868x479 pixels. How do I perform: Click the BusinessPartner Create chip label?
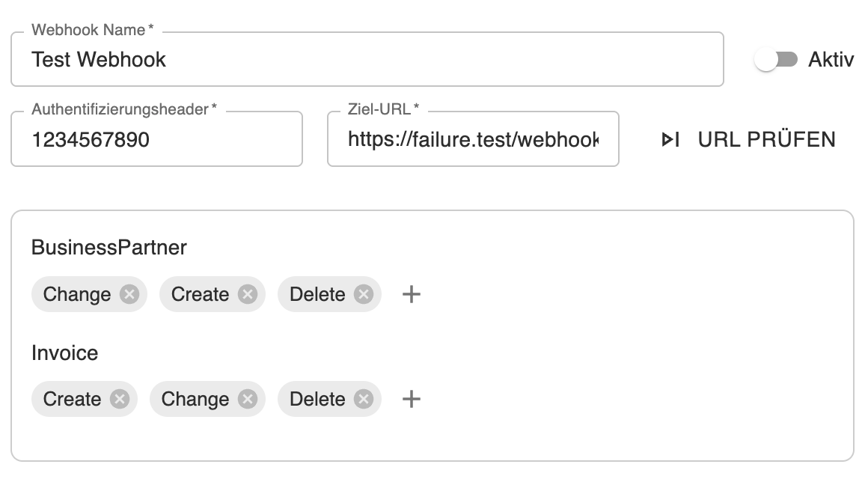point(200,294)
